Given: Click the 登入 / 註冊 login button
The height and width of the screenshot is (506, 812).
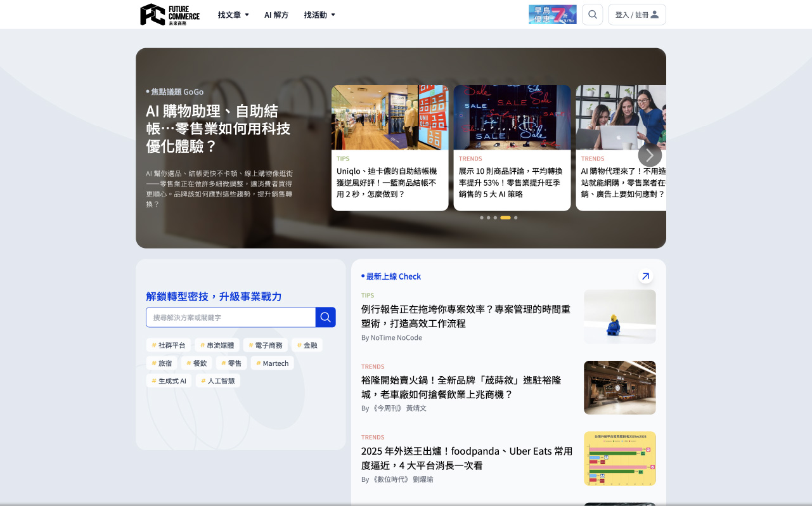Looking at the screenshot, I should click(637, 15).
